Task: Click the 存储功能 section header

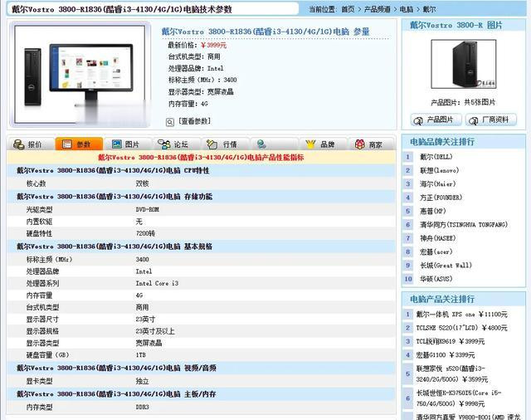Action: pos(201,197)
